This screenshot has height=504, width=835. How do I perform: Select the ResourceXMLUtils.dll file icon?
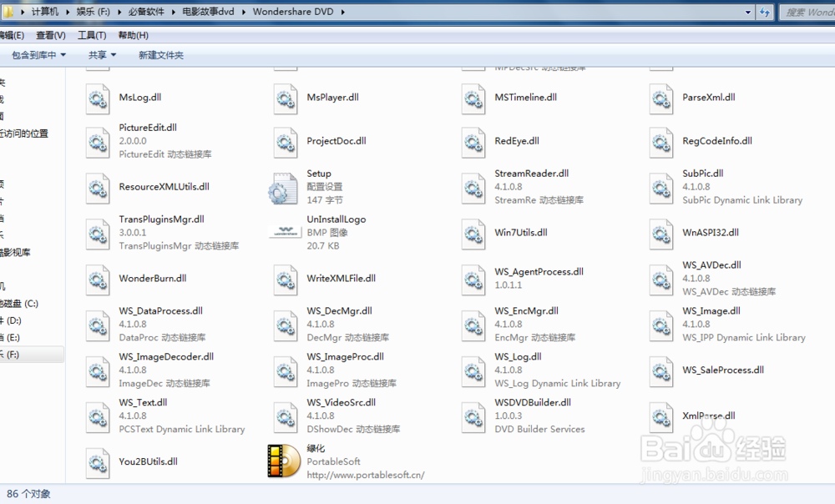[x=98, y=189]
